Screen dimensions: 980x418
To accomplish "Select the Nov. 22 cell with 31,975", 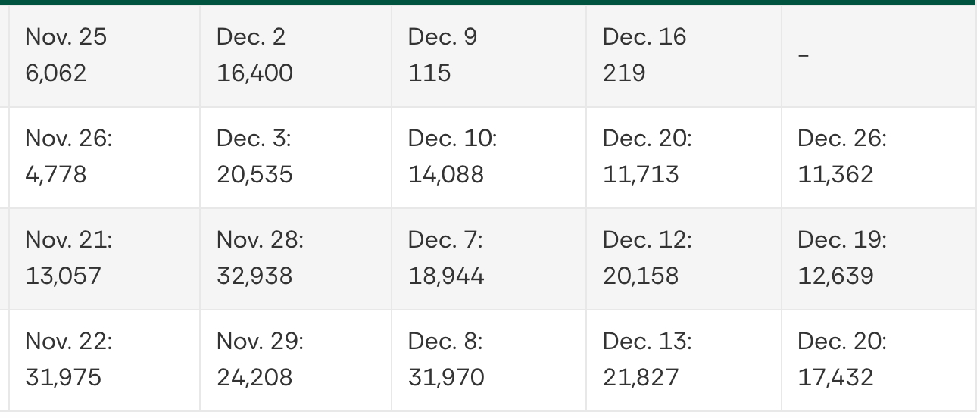I will pyautogui.click(x=69, y=360).
